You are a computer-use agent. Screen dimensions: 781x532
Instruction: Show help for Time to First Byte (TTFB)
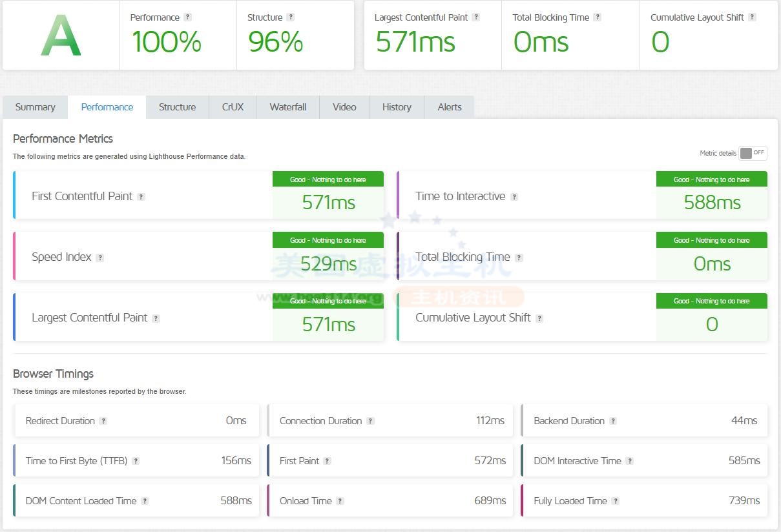(136, 461)
